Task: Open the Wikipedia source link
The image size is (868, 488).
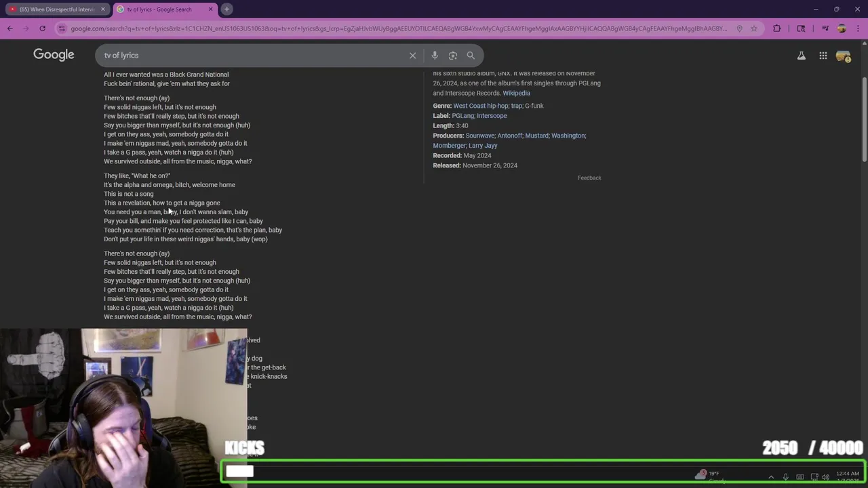Action: pyautogui.click(x=516, y=93)
